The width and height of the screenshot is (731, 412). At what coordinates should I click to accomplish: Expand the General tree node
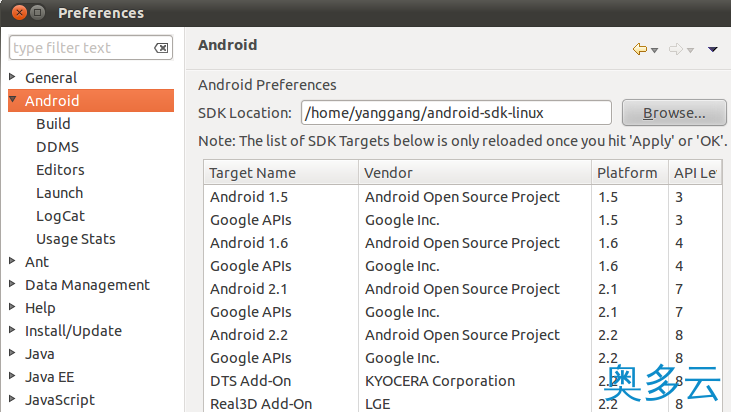click(13, 77)
